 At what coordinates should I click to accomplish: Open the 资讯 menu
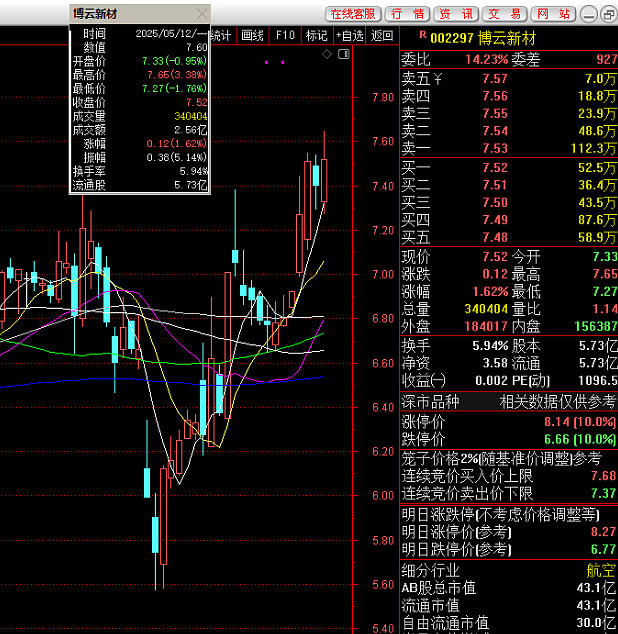[x=456, y=14]
